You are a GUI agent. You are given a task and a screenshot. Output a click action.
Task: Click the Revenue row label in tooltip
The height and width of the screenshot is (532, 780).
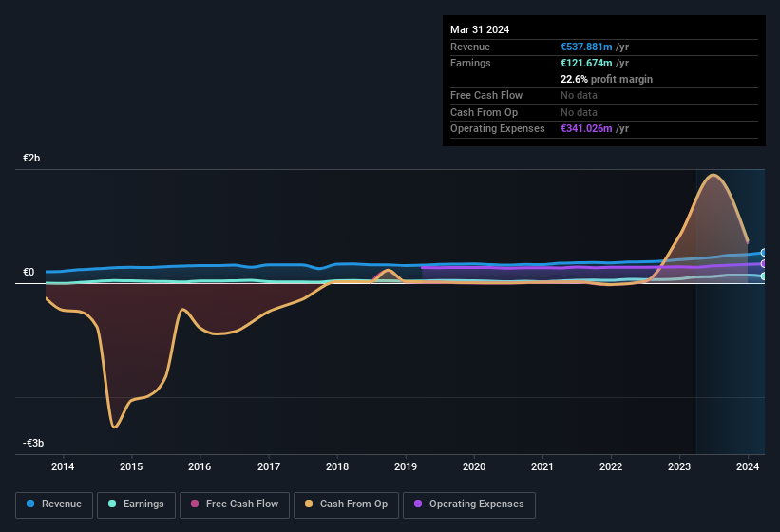470,47
